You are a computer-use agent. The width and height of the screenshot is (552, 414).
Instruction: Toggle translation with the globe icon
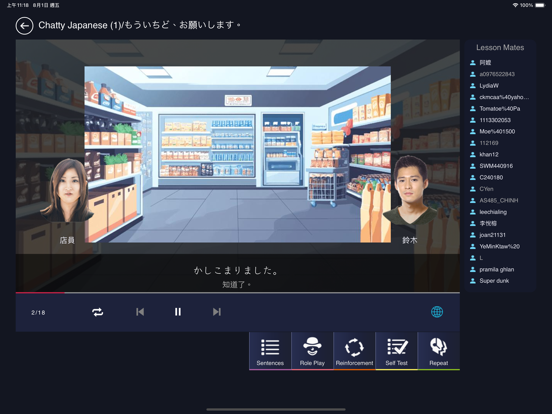437,312
